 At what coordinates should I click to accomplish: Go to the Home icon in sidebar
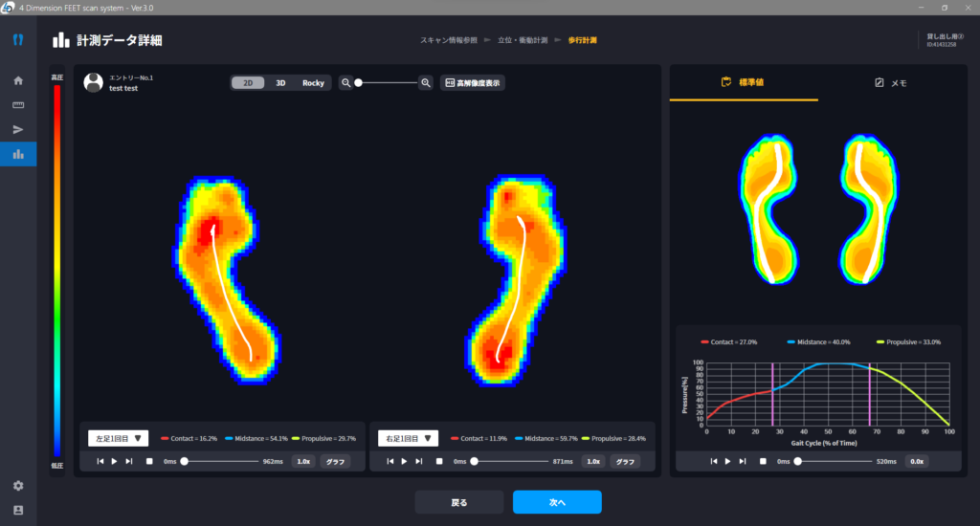coord(17,80)
